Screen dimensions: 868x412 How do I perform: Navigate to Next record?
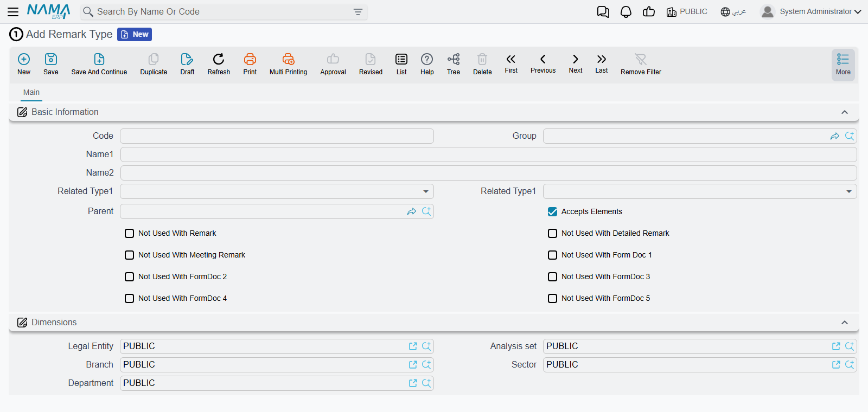pos(576,59)
